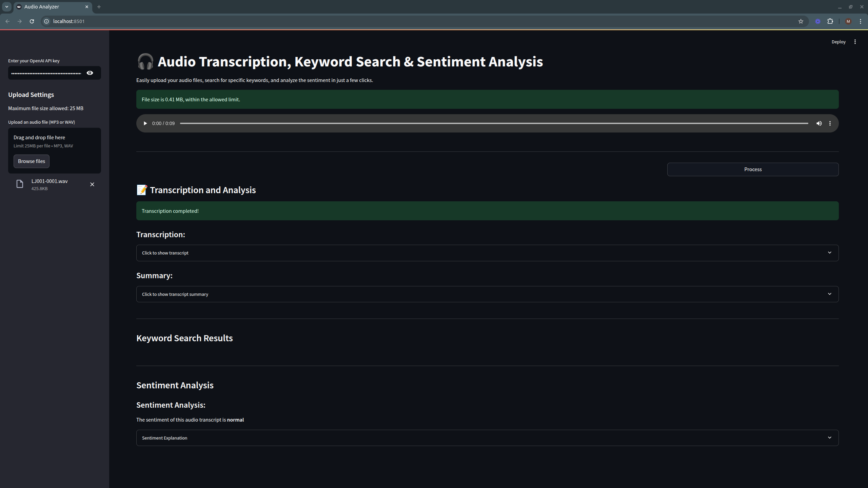Seek along the audio progress bar

coord(494,123)
